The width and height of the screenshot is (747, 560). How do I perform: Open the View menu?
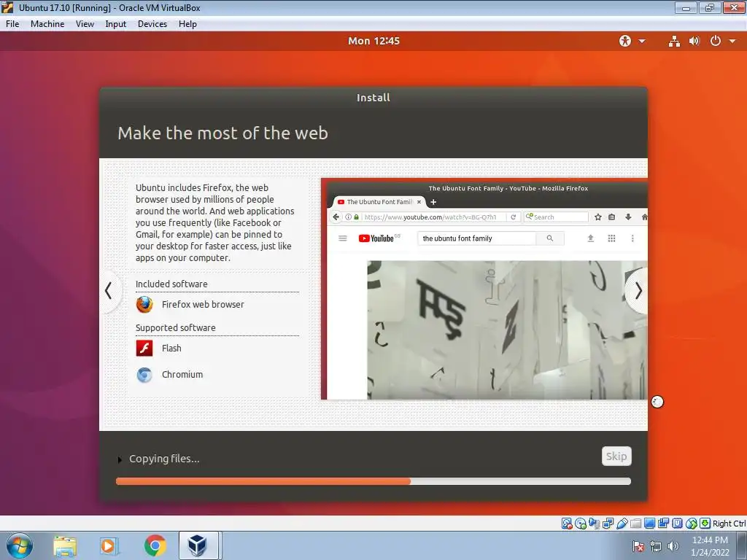coord(85,24)
